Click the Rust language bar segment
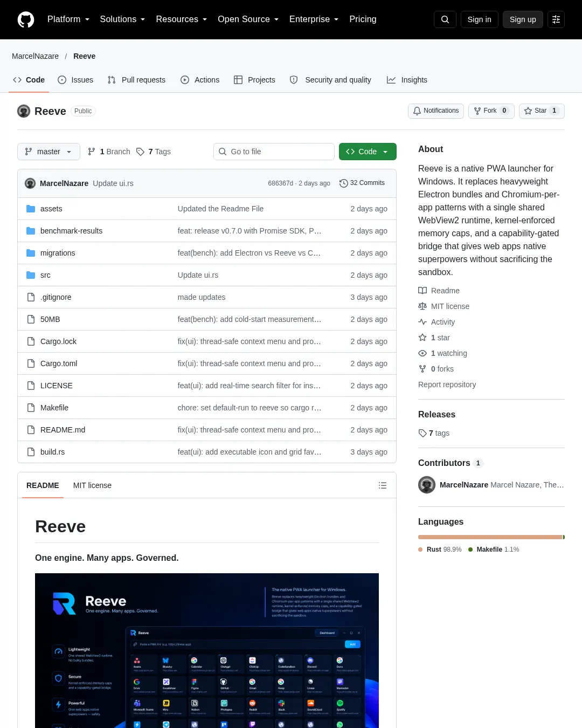This screenshot has height=728, width=582. coord(490,537)
